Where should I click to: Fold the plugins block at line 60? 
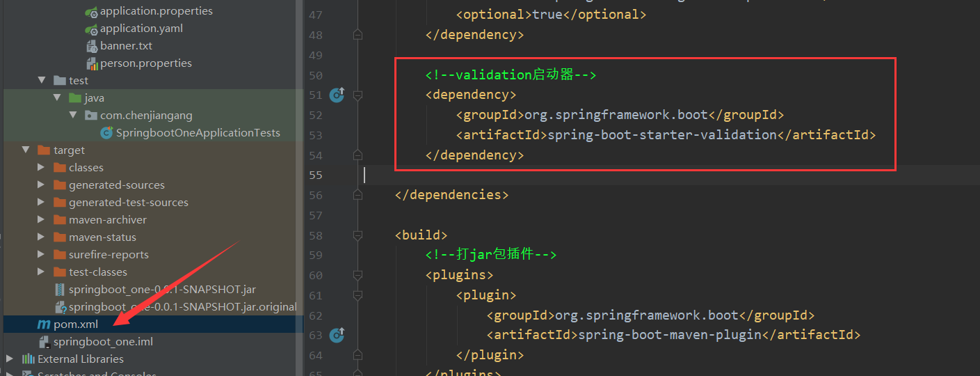(358, 275)
